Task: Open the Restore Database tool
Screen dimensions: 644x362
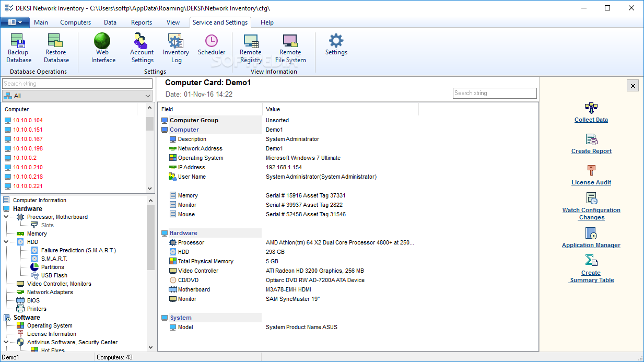Action: click(56, 48)
